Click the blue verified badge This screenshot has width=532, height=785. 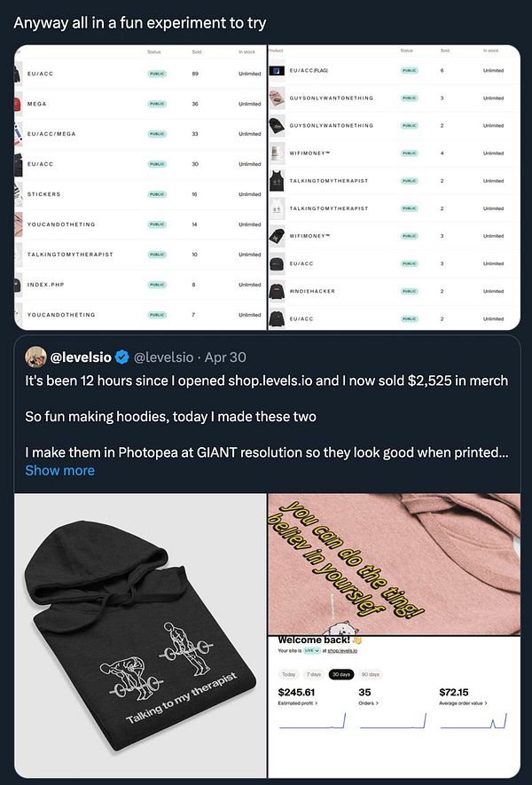pyautogui.click(x=121, y=357)
